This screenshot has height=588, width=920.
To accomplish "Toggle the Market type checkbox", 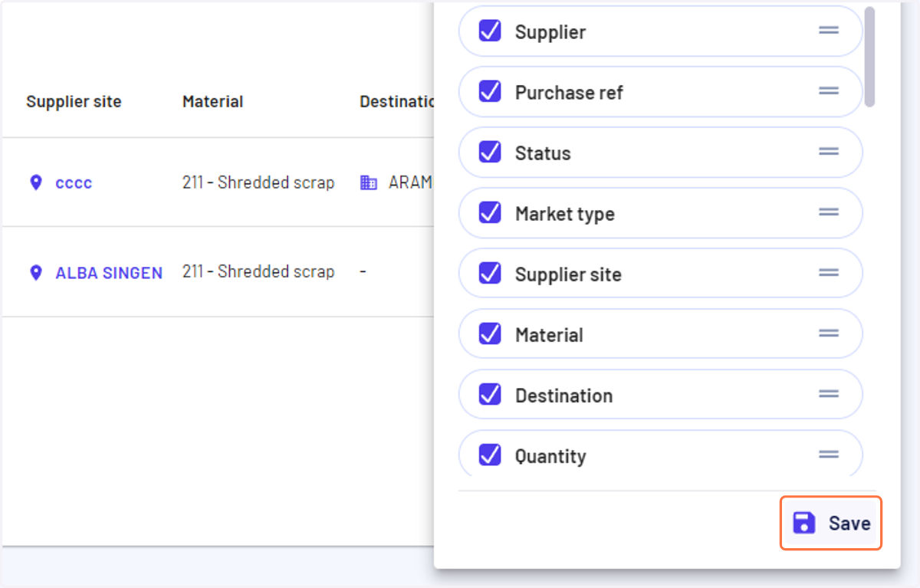I will 490,212.
